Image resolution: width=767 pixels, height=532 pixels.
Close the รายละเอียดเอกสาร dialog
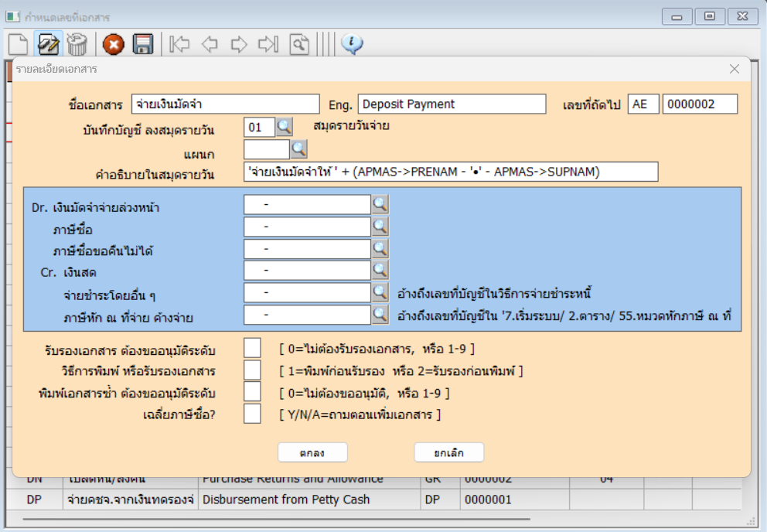[735, 69]
